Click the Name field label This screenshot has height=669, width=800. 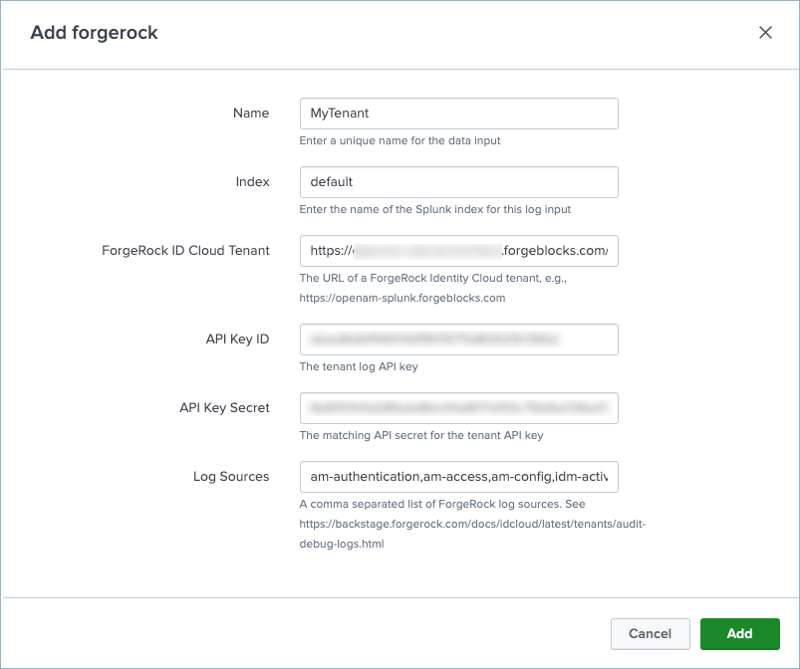tap(250, 113)
